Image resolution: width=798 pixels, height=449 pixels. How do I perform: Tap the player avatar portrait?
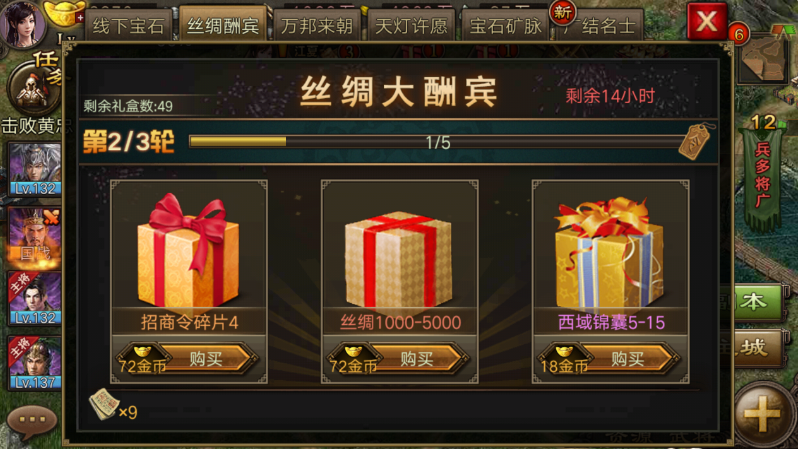point(22,23)
